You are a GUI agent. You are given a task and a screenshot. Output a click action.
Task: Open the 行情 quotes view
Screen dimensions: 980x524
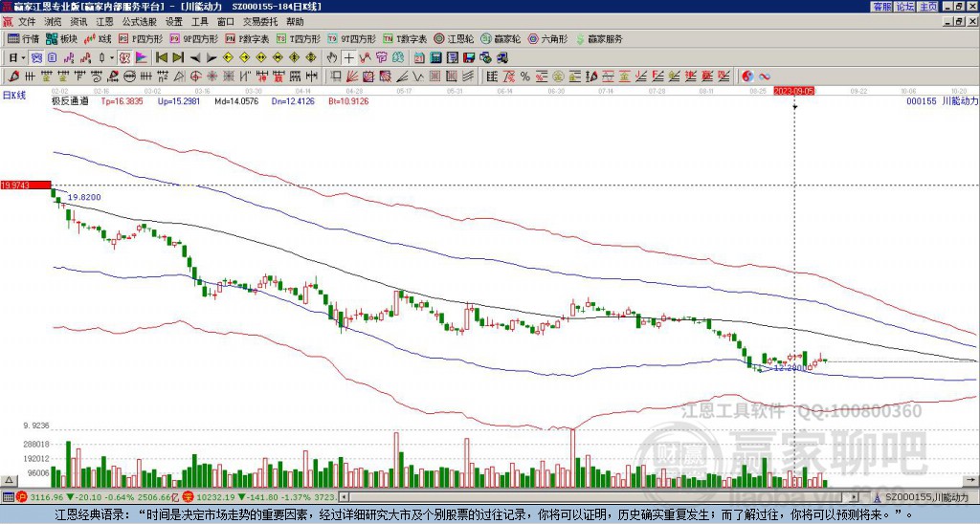point(24,38)
